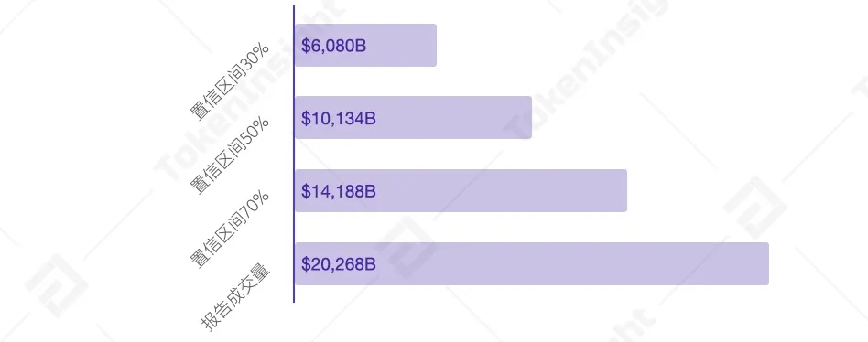The height and width of the screenshot is (342, 868).
Task: Click the vertical purple axis line
Action: click(294, 155)
